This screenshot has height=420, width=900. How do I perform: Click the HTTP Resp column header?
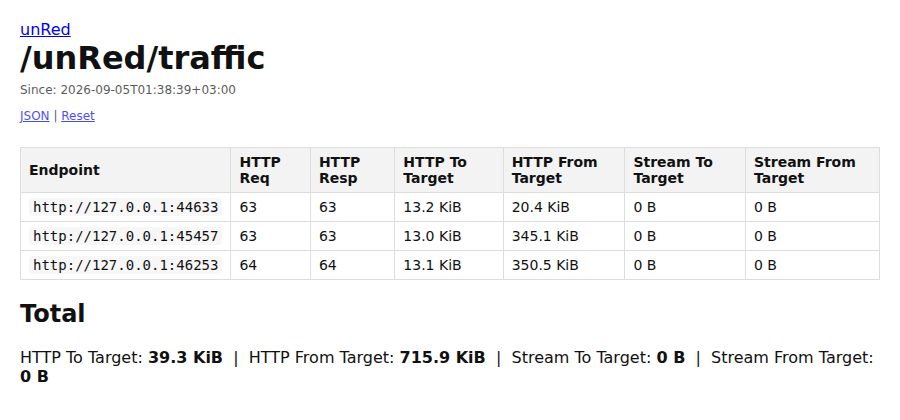(x=352, y=170)
